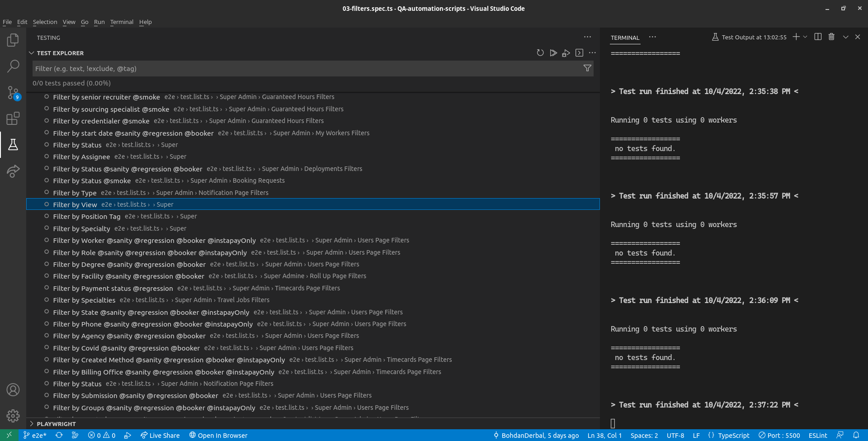
Task: Open the Accounts menu in activity bar
Action: click(13, 389)
